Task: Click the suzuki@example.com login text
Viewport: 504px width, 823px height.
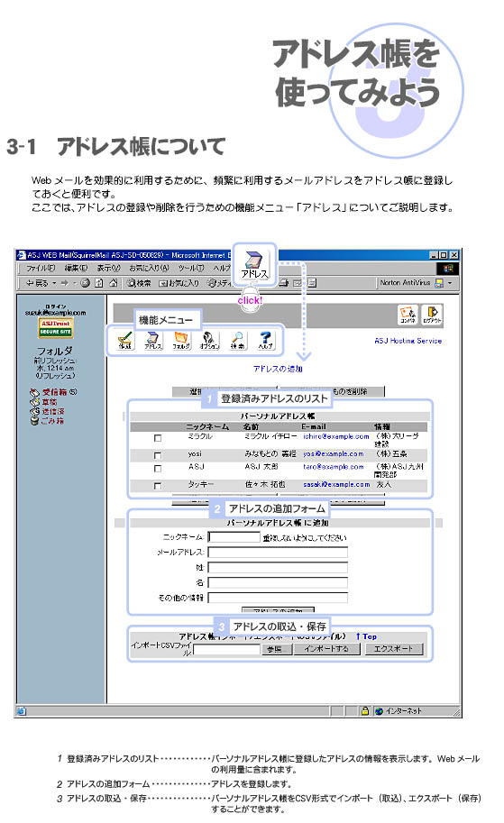Action: pyautogui.click(x=55, y=313)
